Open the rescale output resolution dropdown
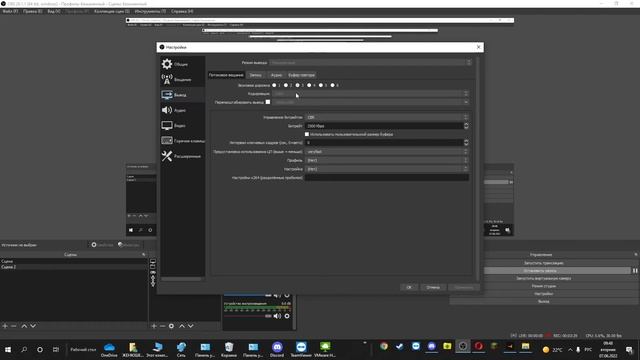The height and width of the screenshot is (360, 640). point(371,102)
